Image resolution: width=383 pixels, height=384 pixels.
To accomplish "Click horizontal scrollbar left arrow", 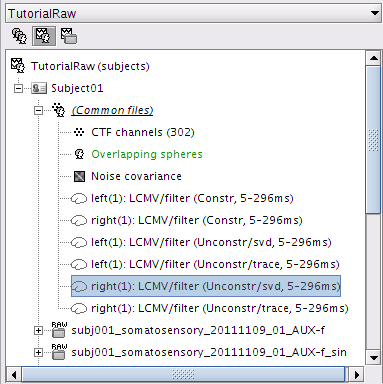I will (14, 375).
